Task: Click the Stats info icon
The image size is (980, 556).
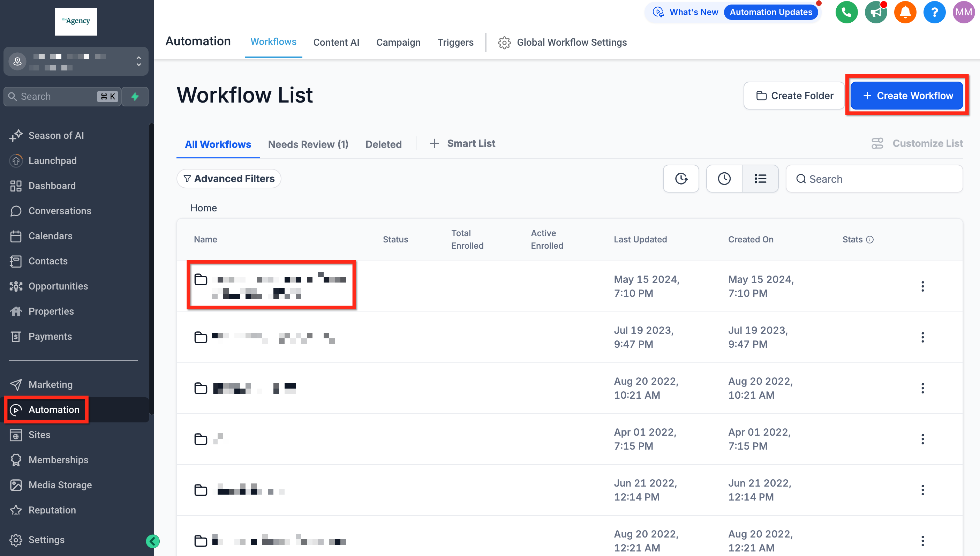Action: tap(870, 239)
